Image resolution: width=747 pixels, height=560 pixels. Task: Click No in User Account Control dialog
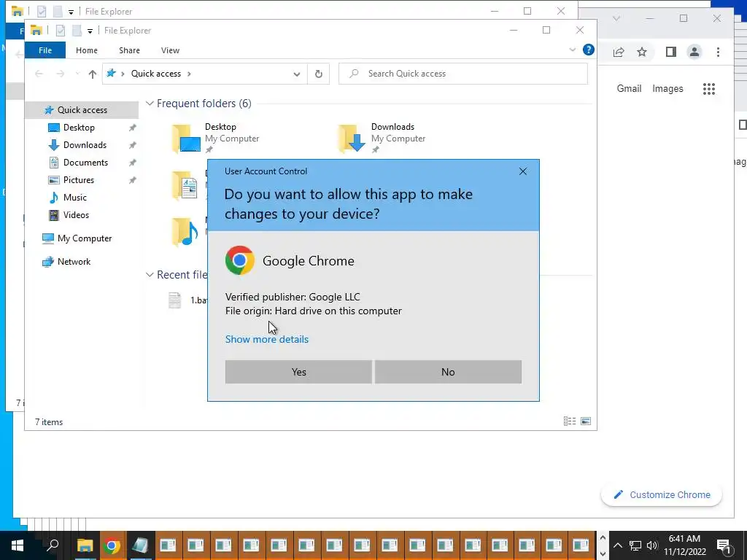click(448, 372)
